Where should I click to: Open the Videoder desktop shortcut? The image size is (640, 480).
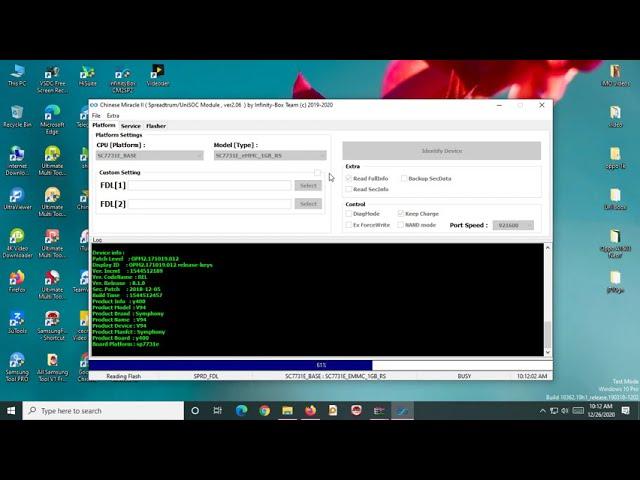click(158, 75)
